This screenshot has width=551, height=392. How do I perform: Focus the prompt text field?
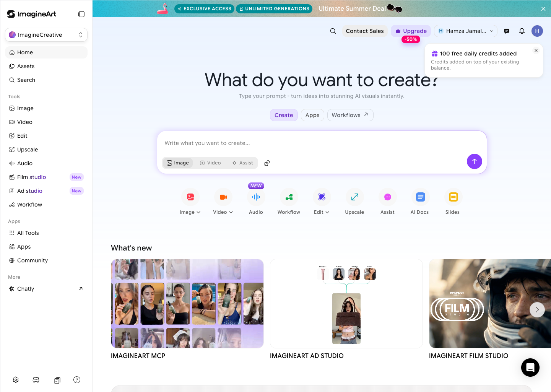322,143
